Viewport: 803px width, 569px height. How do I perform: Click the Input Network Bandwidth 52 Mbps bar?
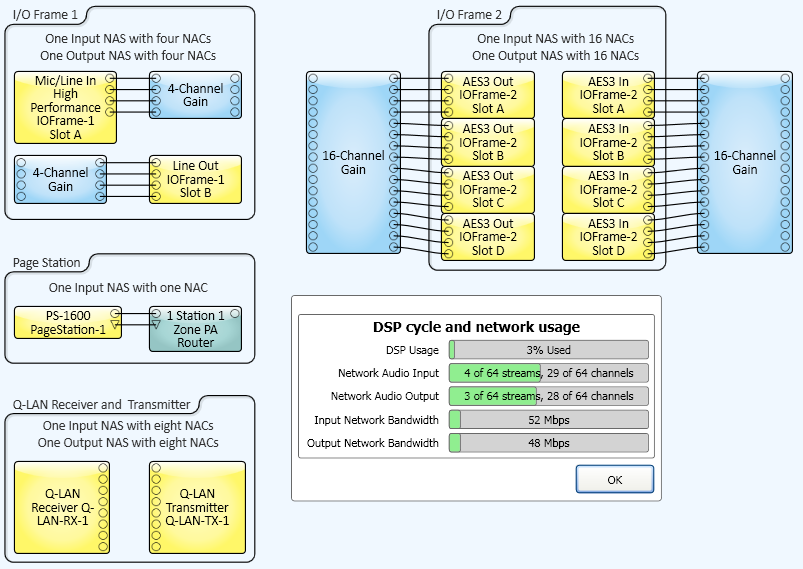548,420
